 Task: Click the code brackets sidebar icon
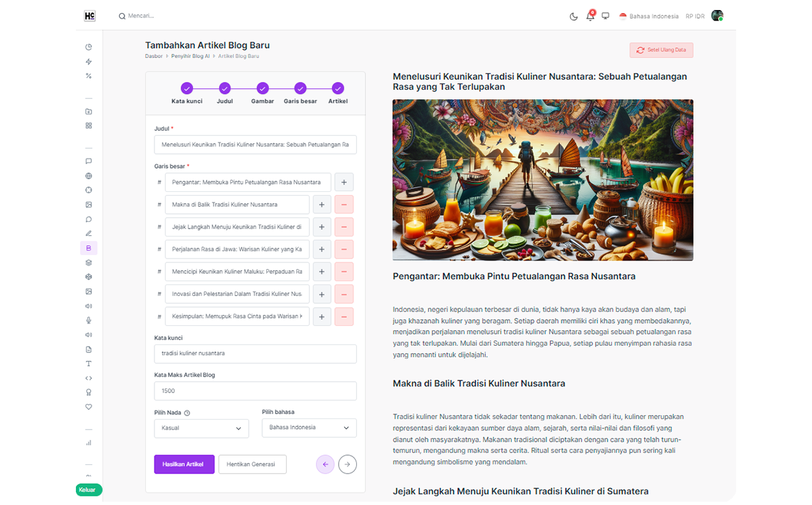pos(89,378)
